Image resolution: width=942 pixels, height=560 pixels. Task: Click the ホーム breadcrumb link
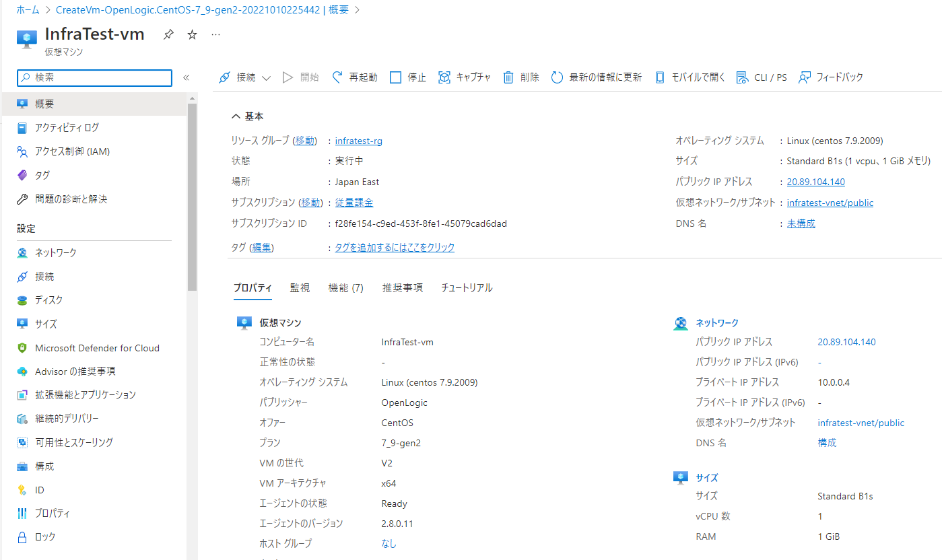click(x=26, y=10)
